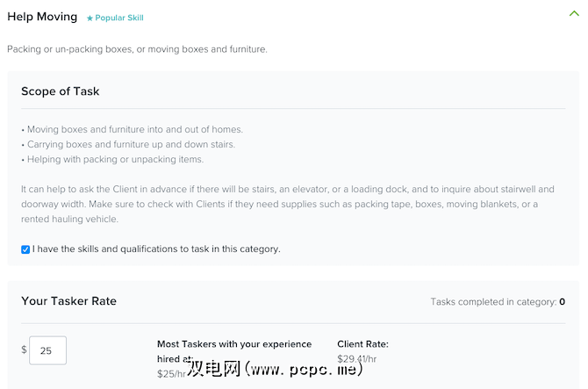Collapse the Help Moving section chevron

click(x=574, y=14)
